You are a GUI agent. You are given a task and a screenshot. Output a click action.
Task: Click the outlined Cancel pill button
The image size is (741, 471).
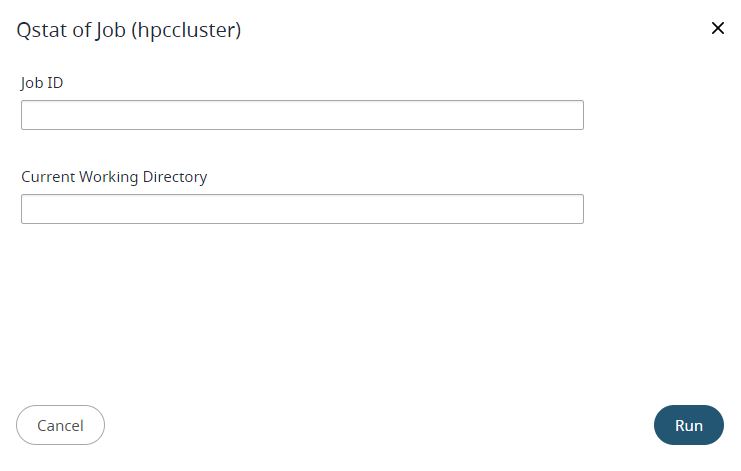pyautogui.click(x=60, y=425)
